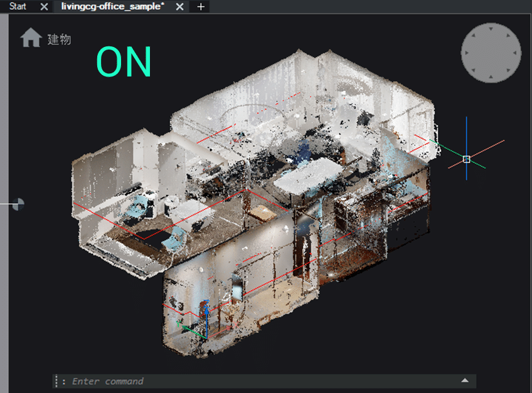This screenshot has width=532, height=393.
Task: Switch to the Start tab
Action: point(18,6)
